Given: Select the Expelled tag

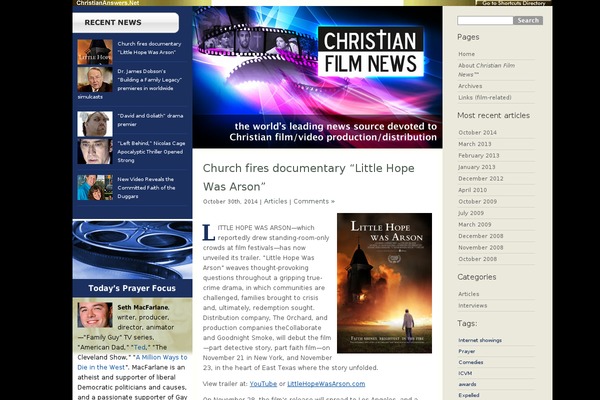Looking at the screenshot, I should (x=469, y=395).
